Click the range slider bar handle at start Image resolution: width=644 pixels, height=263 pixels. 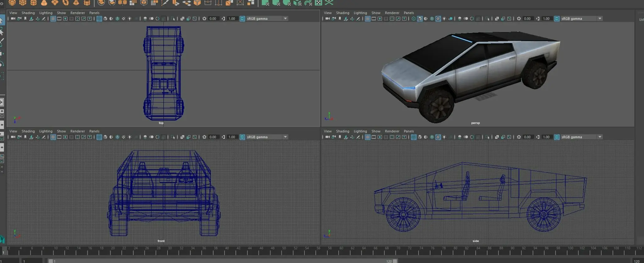(50, 261)
